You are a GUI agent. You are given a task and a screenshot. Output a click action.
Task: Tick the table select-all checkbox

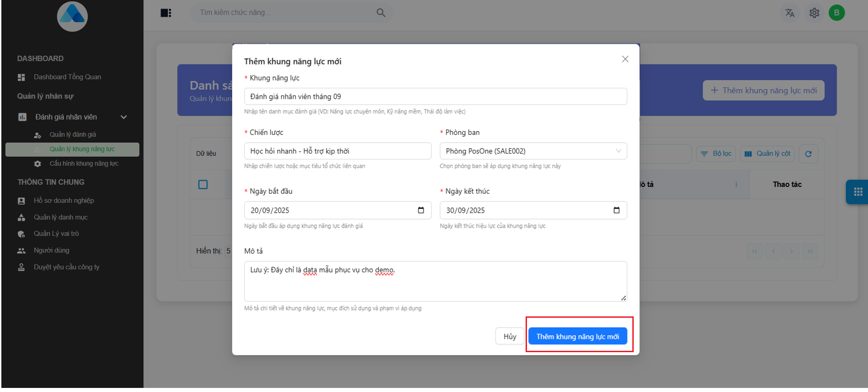click(x=203, y=185)
